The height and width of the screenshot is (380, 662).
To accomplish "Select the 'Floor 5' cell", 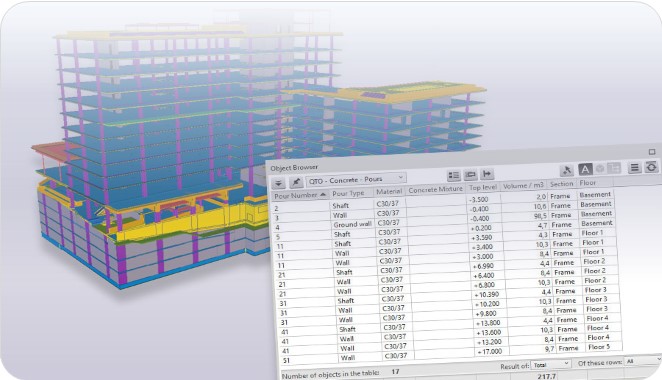I will (599, 347).
